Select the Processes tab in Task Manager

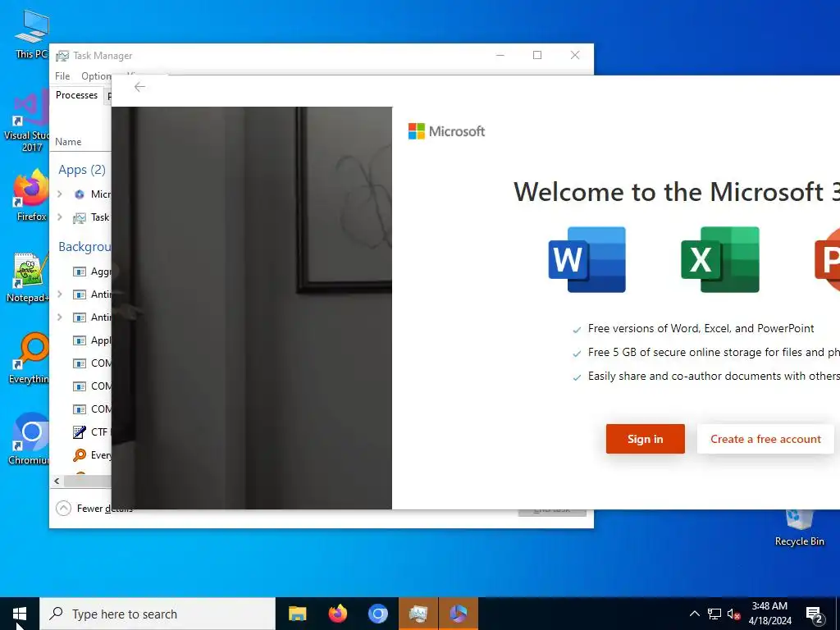pyautogui.click(x=76, y=95)
